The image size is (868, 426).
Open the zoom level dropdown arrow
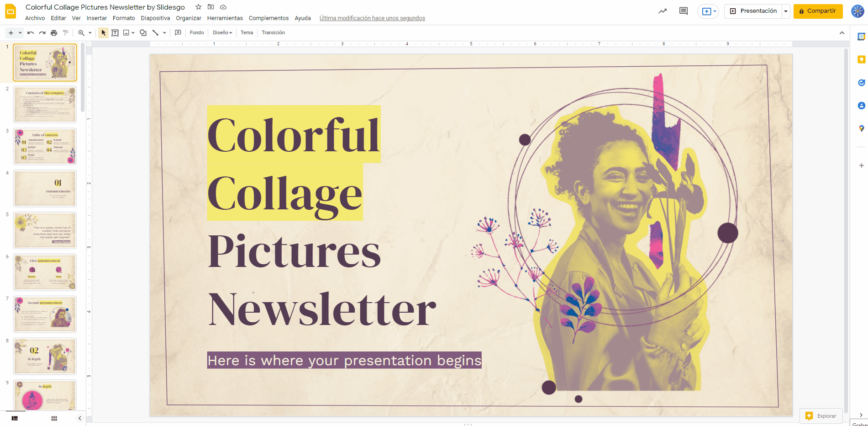click(x=90, y=33)
